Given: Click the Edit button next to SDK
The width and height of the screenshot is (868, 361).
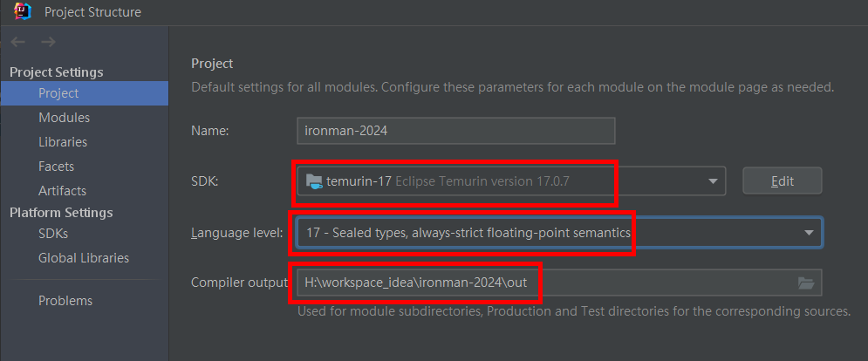Looking at the screenshot, I should pyautogui.click(x=782, y=181).
